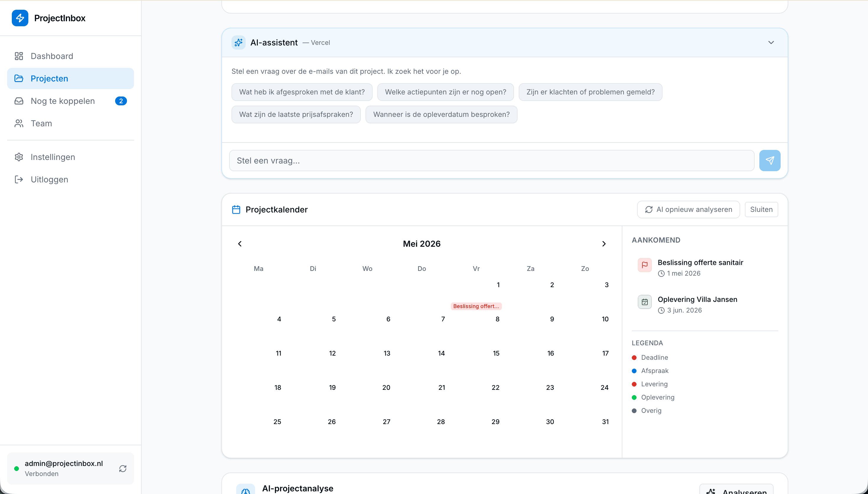868x494 pixels.
Task: Select the Projecten folder icon
Action: (19, 78)
